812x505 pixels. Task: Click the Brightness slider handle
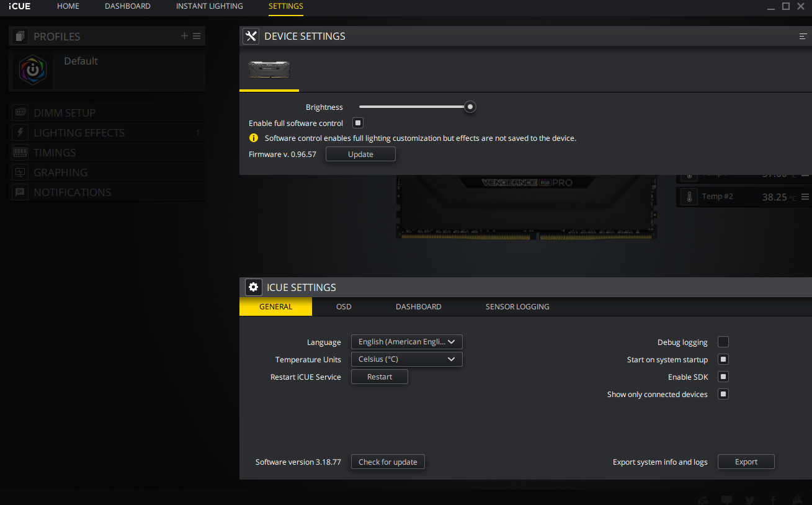pyautogui.click(x=470, y=107)
